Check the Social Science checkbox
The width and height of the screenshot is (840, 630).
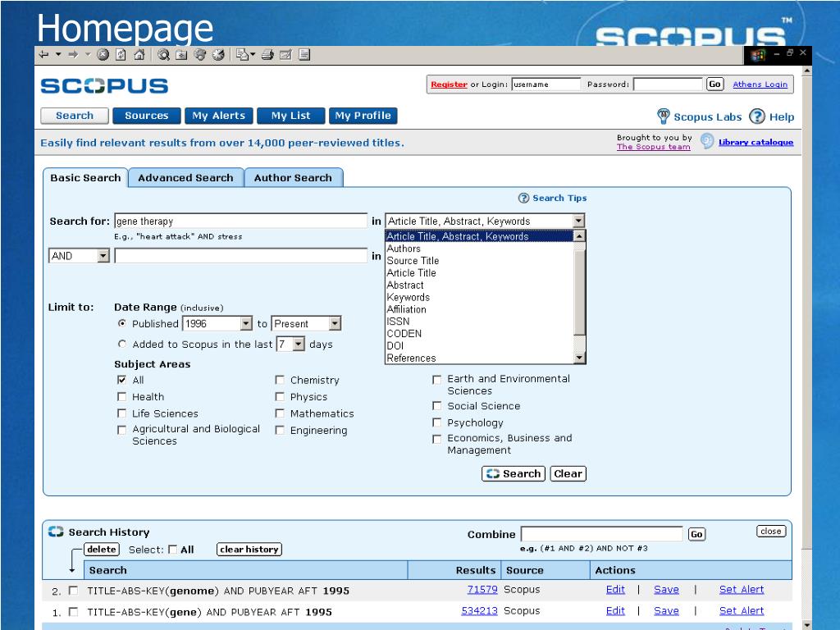(436, 406)
